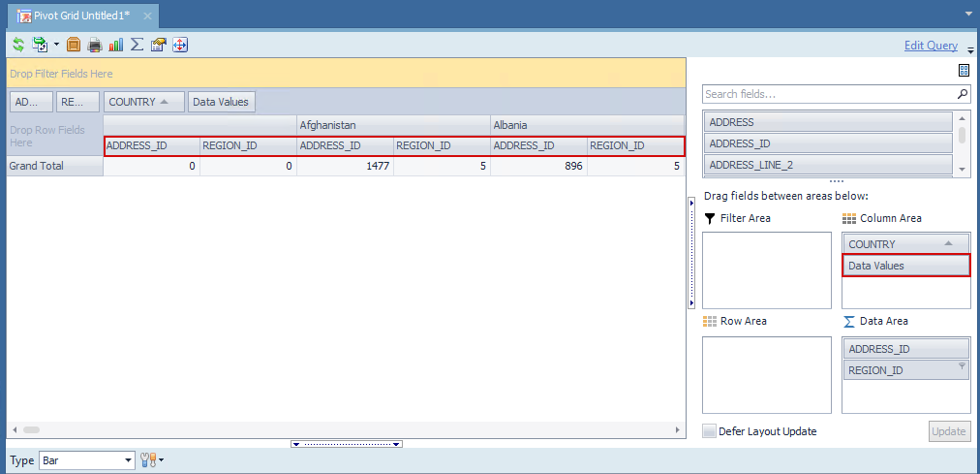Viewport: 980px width, 474px height.
Task: Toggle COUNTRY sort arrow in Column Area
Action: pos(948,243)
